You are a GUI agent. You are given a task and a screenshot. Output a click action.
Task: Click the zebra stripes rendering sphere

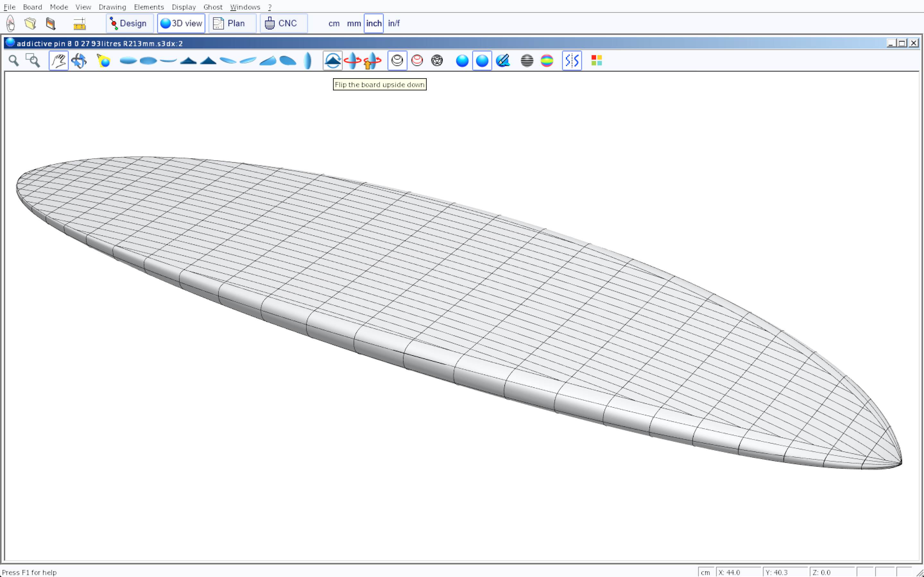526,61
